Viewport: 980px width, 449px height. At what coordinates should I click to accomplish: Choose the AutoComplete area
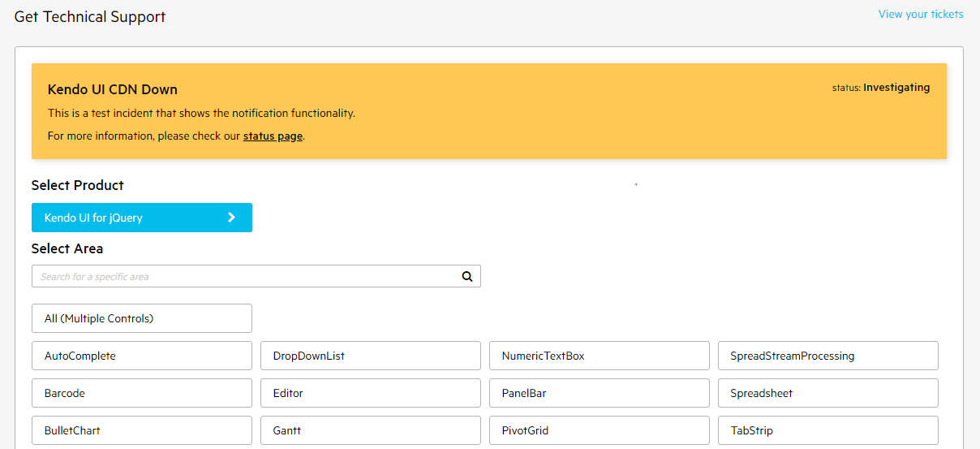pos(142,356)
